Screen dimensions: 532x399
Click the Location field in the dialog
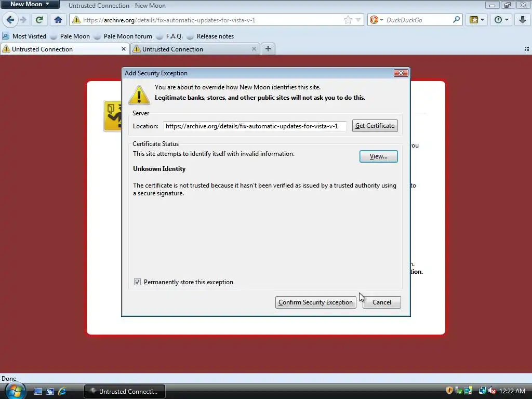pyautogui.click(x=255, y=126)
